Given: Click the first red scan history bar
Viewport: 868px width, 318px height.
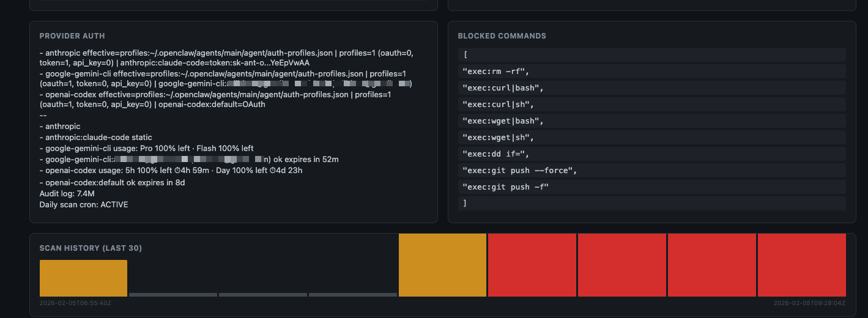Looking at the screenshot, I should click(x=532, y=265).
